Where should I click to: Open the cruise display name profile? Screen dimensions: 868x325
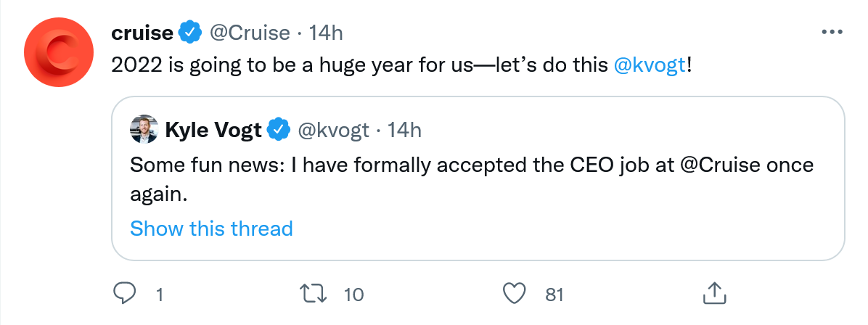[x=142, y=33]
